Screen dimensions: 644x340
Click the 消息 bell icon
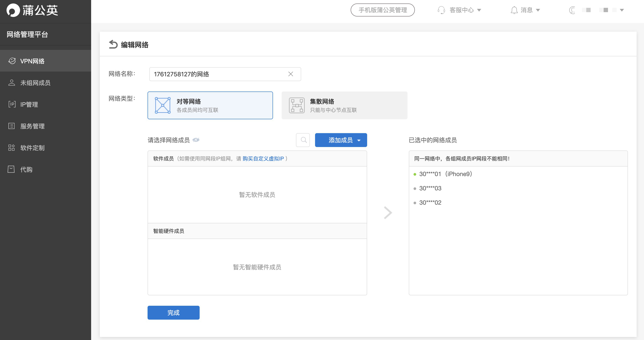514,10
